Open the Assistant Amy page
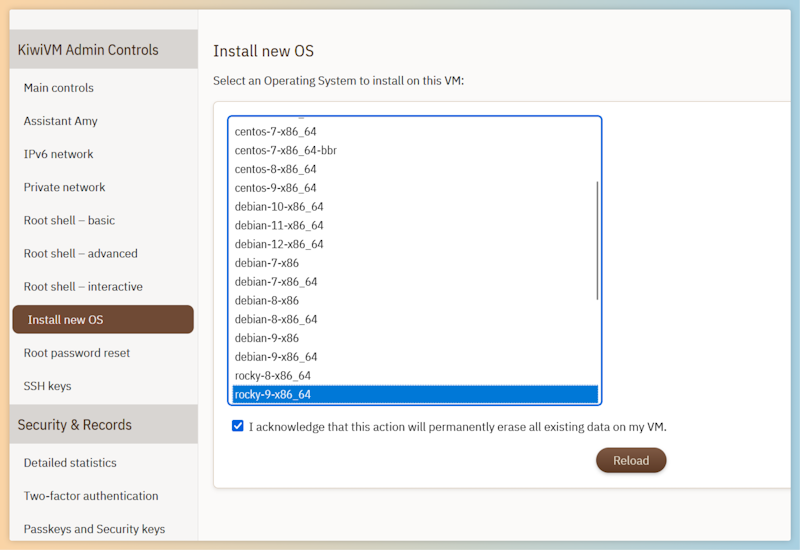The width and height of the screenshot is (800, 550). point(60,121)
